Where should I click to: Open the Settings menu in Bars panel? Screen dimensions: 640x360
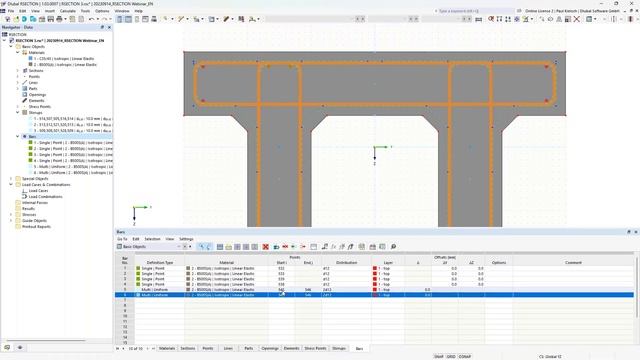tap(186, 239)
